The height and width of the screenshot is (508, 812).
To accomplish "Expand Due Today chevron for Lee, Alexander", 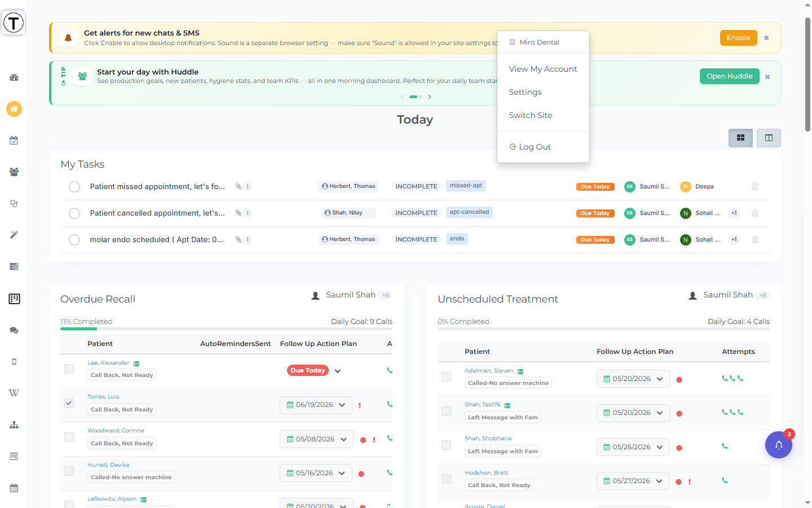I will pyautogui.click(x=338, y=371).
